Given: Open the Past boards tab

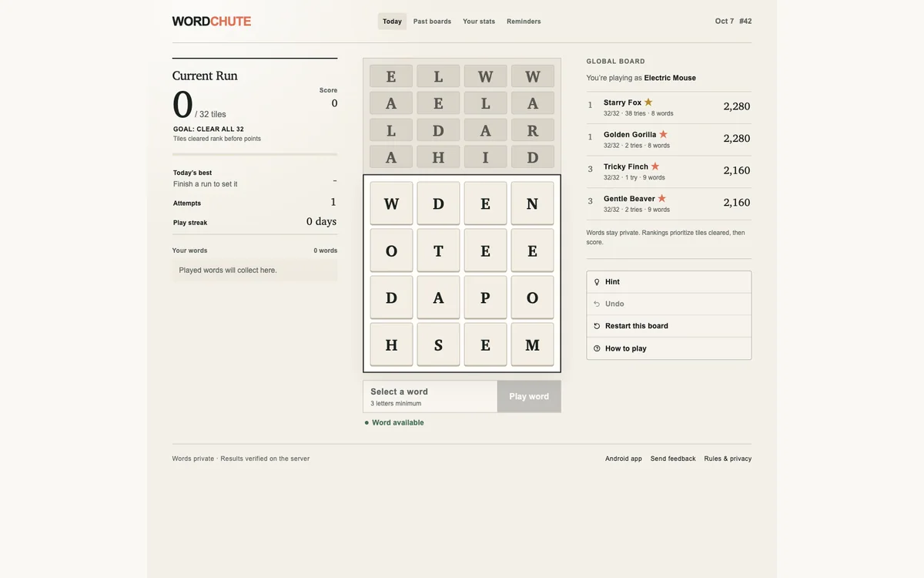Looking at the screenshot, I should (432, 22).
